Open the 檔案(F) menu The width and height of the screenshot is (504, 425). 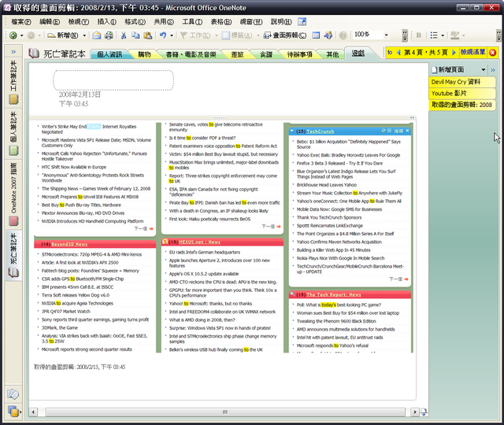click(x=21, y=22)
